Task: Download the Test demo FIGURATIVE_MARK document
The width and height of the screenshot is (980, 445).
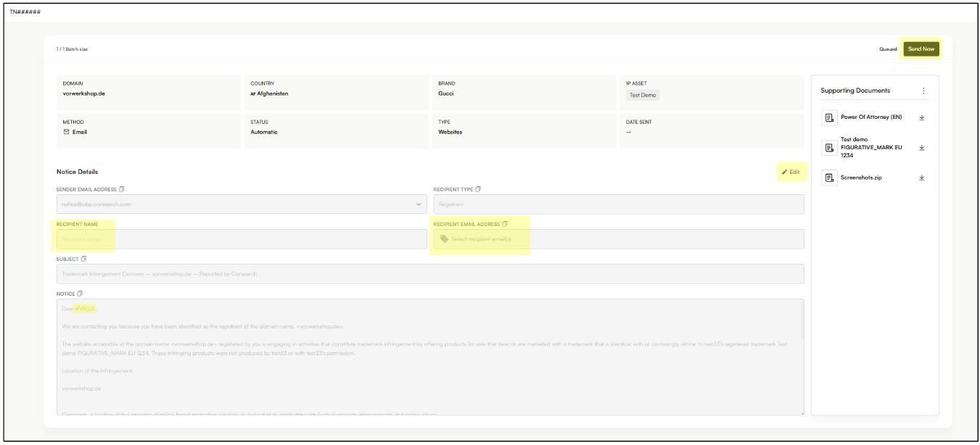Action: [x=921, y=148]
